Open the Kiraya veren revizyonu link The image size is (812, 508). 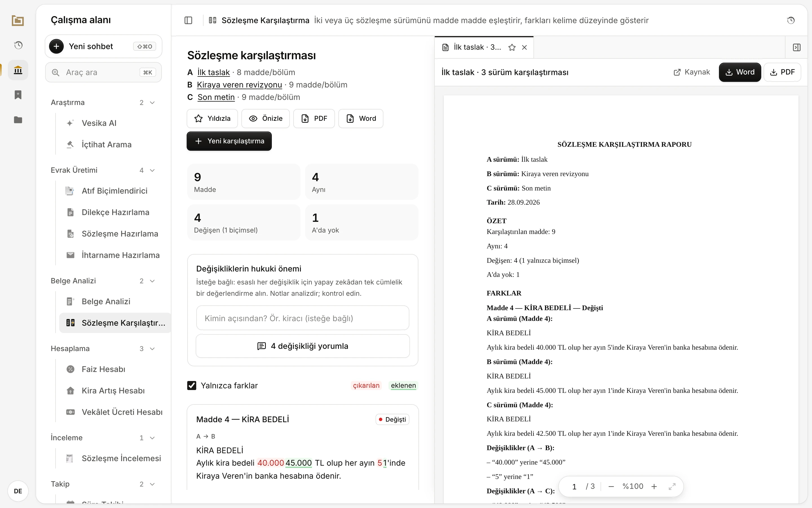tap(239, 85)
